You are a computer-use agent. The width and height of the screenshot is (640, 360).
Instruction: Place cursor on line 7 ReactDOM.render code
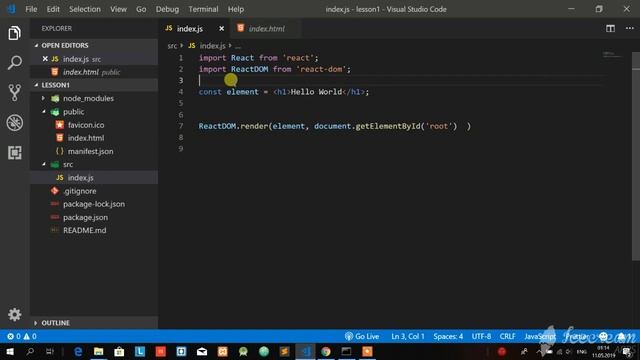click(335, 126)
